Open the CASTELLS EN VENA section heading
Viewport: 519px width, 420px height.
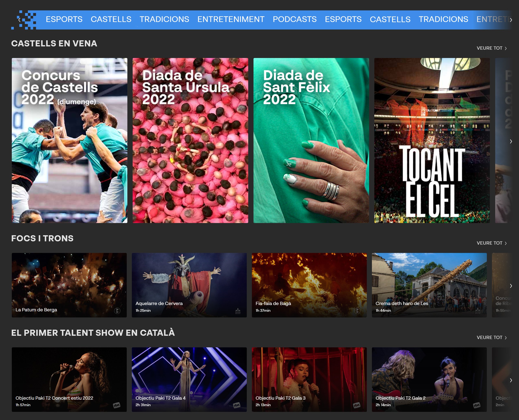pos(54,44)
